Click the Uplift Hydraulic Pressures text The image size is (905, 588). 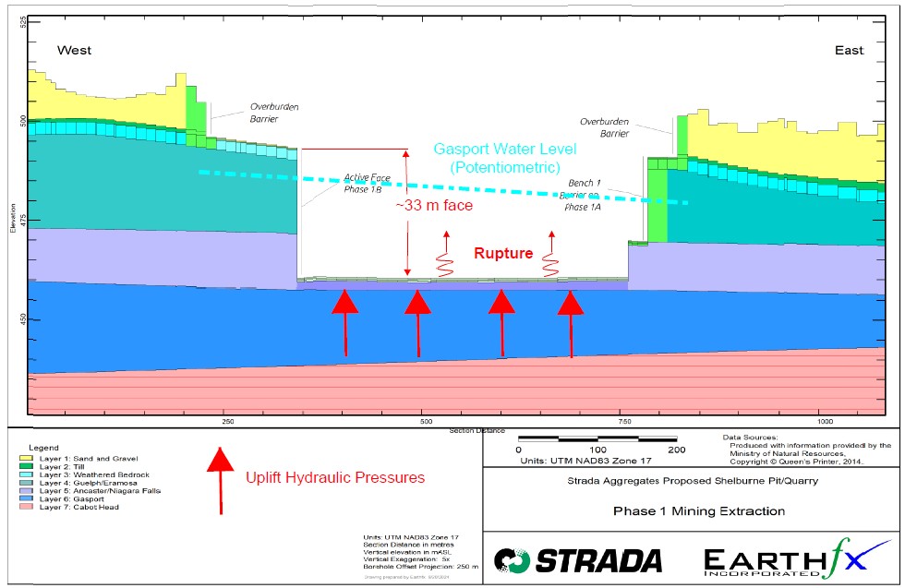coord(335,478)
